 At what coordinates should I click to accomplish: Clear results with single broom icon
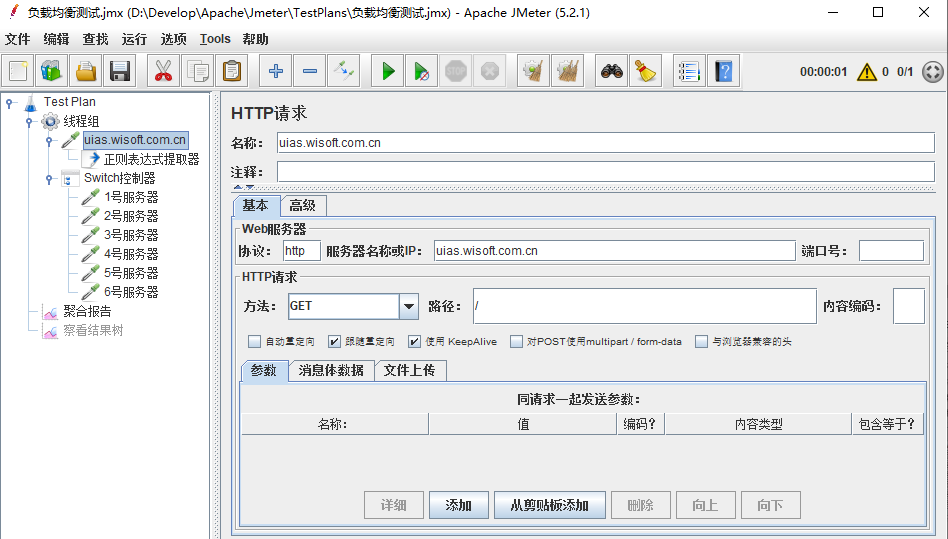point(533,71)
